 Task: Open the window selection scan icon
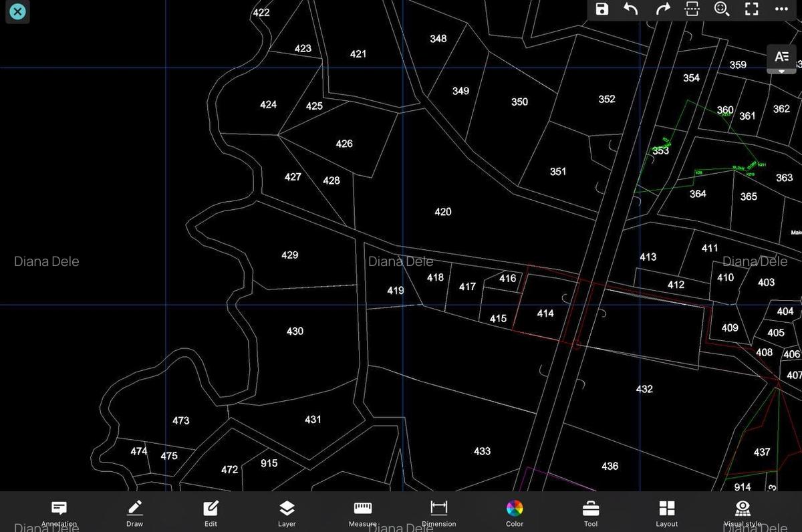point(692,9)
